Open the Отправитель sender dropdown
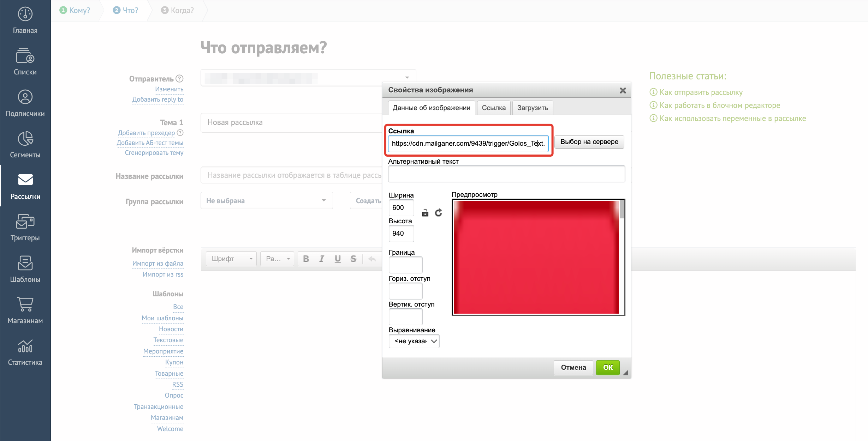 pos(308,78)
